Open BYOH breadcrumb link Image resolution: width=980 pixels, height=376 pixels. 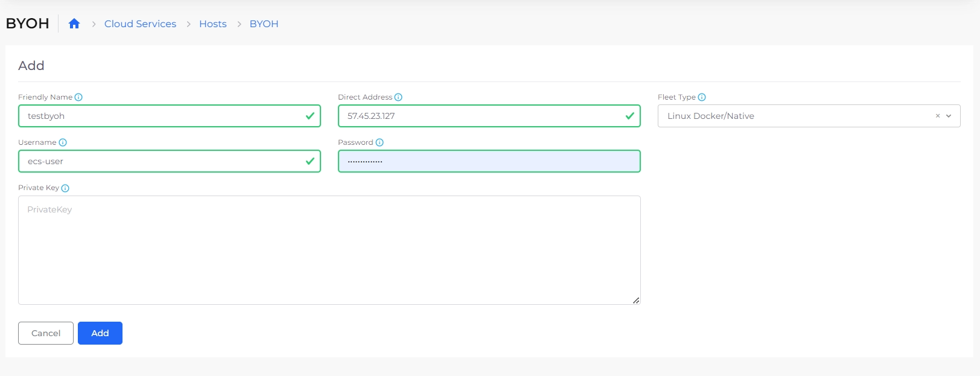tap(264, 24)
